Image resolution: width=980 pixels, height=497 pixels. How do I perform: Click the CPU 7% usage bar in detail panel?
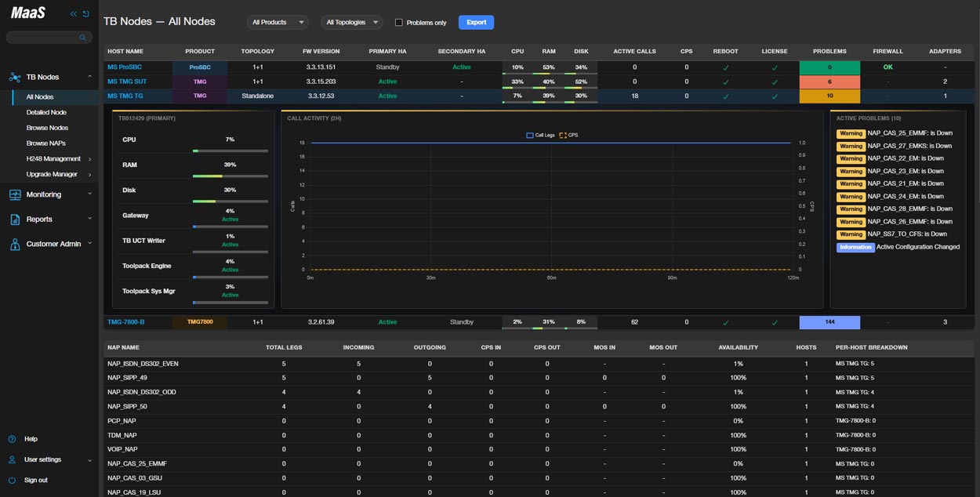click(x=230, y=151)
